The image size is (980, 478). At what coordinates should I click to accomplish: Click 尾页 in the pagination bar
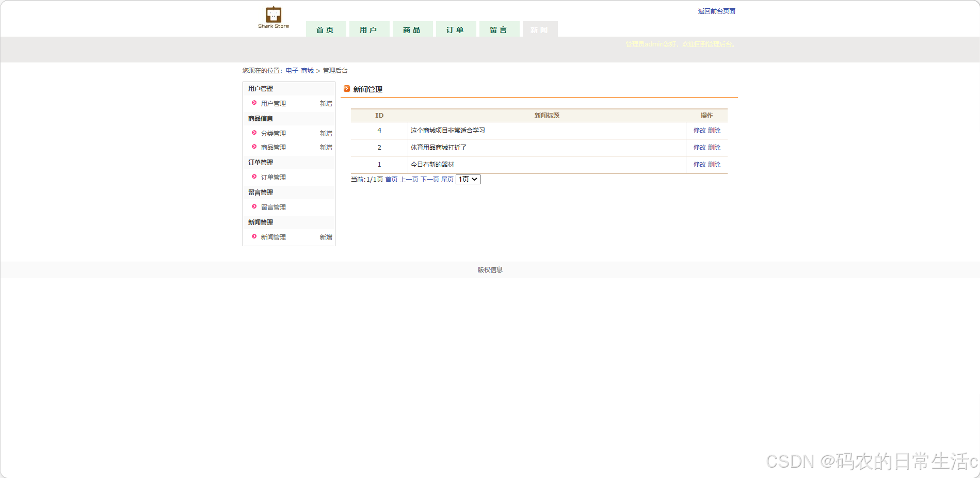click(447, 180)
